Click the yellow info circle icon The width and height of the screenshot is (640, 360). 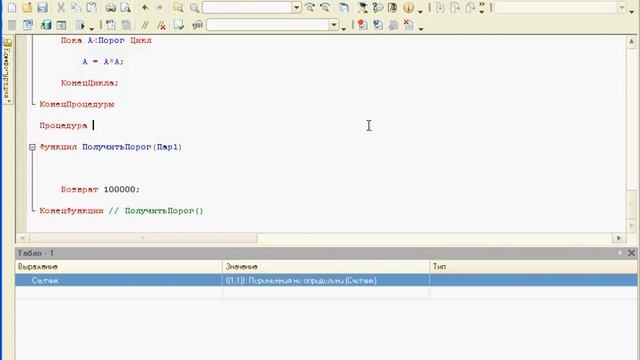click(408, 7)
